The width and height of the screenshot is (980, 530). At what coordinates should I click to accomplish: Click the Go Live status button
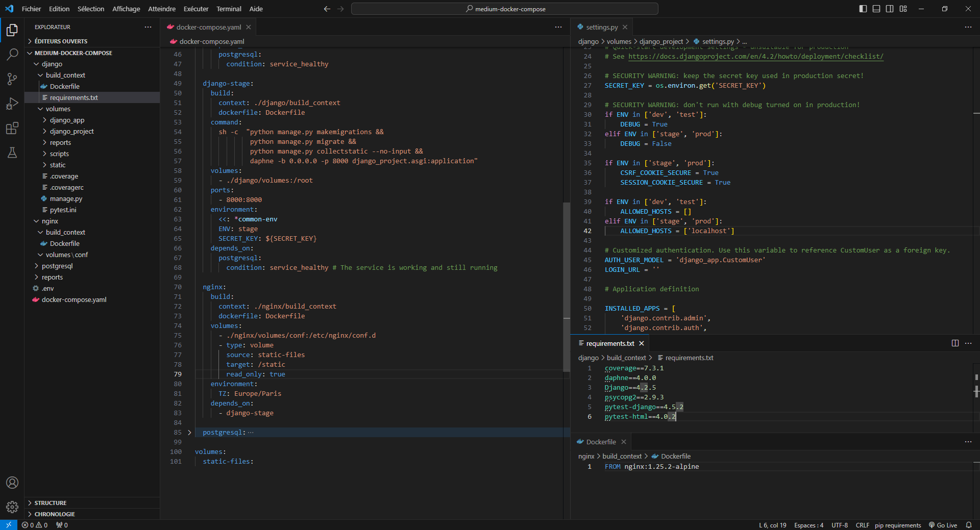pyautogui.click(x=943, y=525)
